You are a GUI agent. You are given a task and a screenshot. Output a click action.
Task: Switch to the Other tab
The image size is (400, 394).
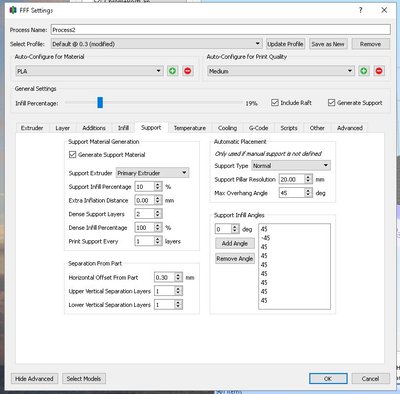(x=317, y=128)
